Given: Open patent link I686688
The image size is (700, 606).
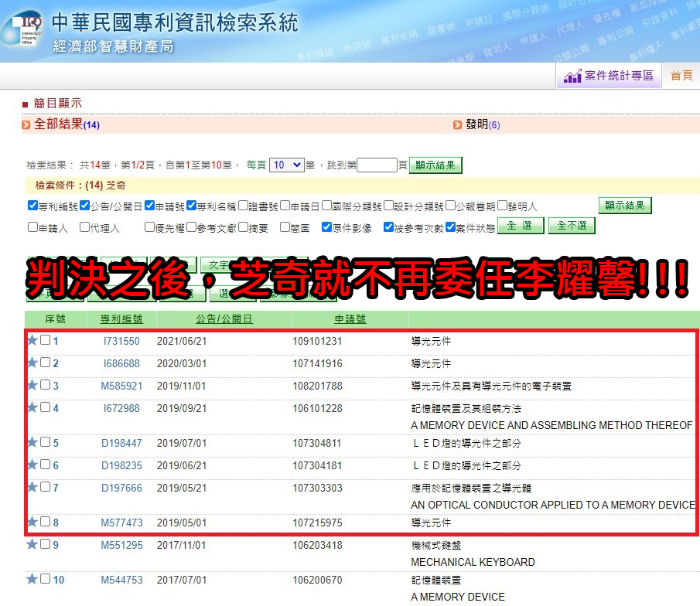Looking at the screenshot, I should click(x=121, y=364).
